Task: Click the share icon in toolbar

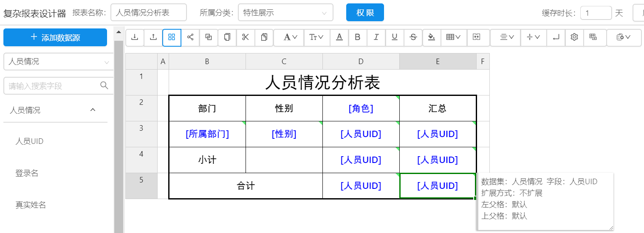Action: [190, 37]
